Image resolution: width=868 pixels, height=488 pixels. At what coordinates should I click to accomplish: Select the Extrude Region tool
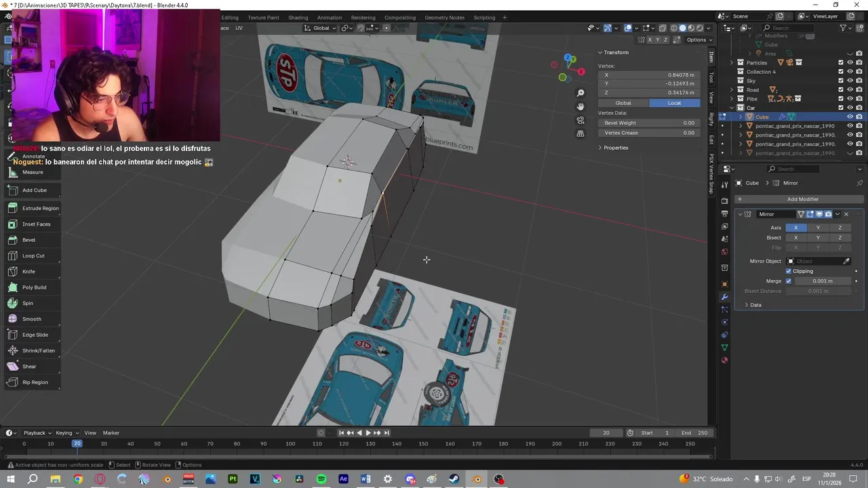pos(33,208)
